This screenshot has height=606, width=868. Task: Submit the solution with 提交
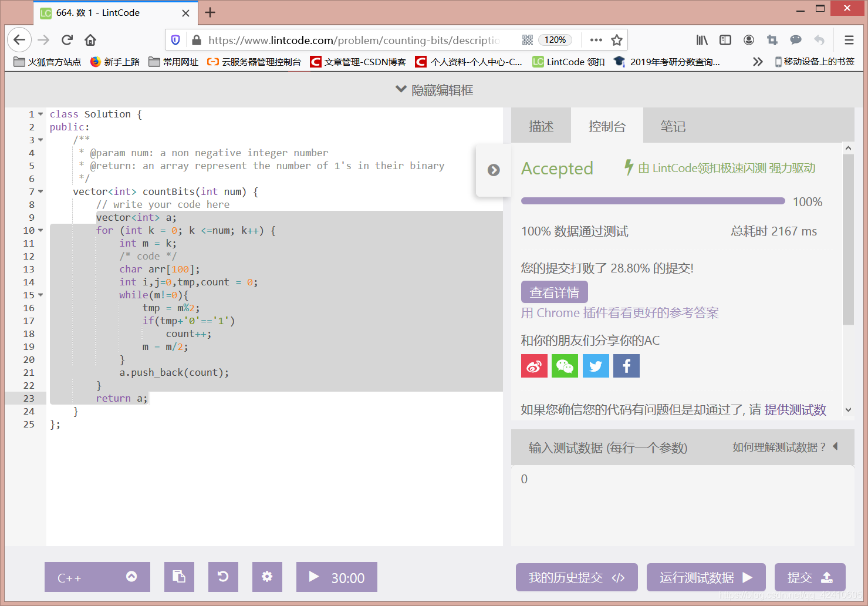pyautogui.click(x=810, y=577)
